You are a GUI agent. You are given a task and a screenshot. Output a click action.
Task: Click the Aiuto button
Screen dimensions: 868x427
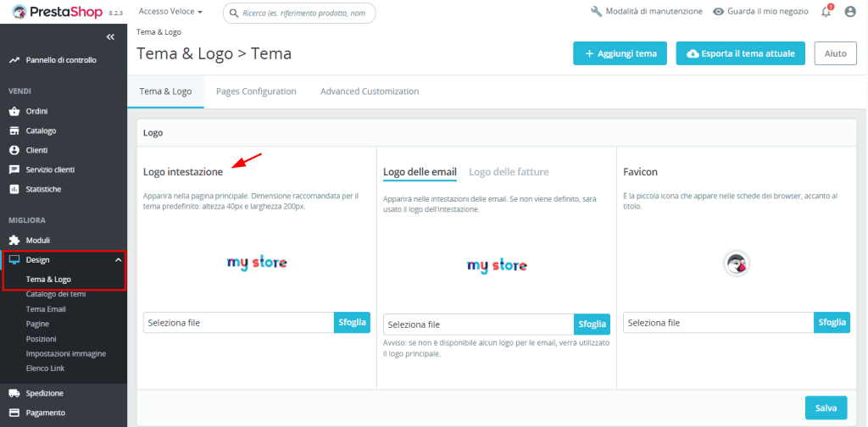coord(835,53)
